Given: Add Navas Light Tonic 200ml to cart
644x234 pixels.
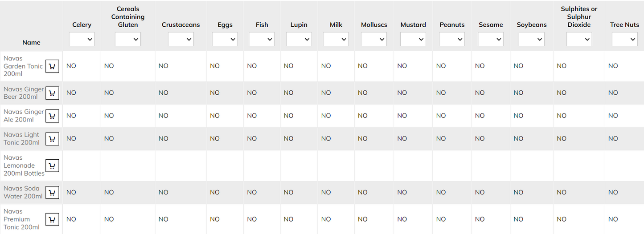Looking at the screenshot, I should 52,139.
